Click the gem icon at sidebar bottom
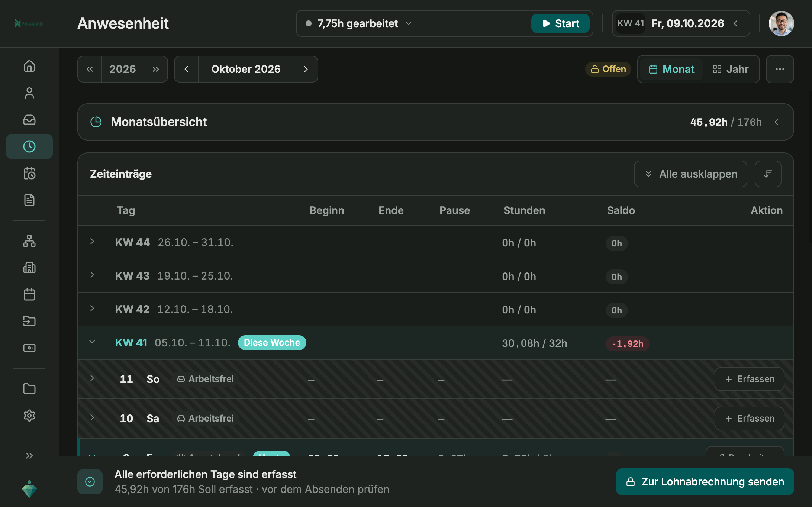 pyautogui.click(x=29, y=489)
